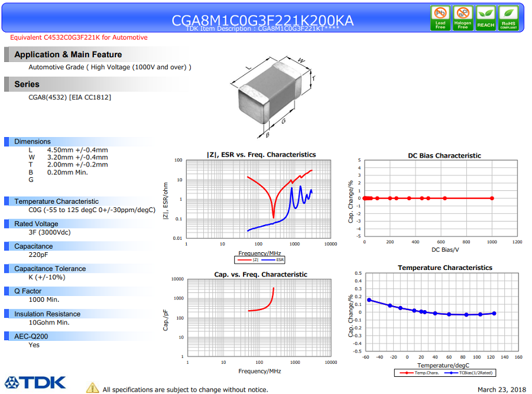Click the C0G (-55 to 125 degC) text

pos(92,210)
